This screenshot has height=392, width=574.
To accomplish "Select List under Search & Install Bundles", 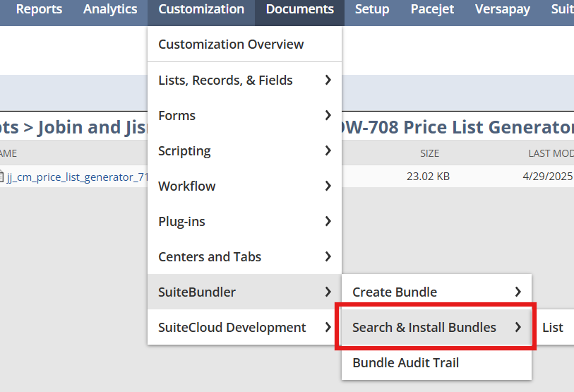I will (x=553, y=328).
